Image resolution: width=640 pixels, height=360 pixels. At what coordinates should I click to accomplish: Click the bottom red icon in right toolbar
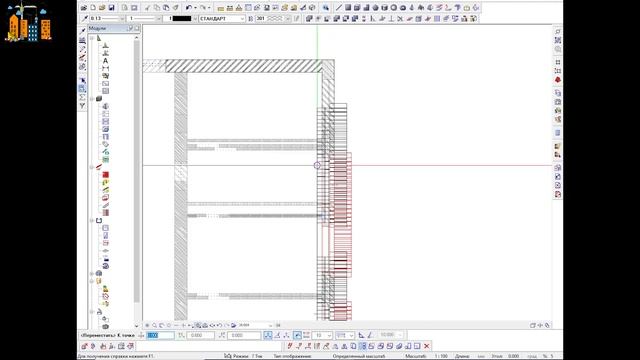tap(558, 195)
